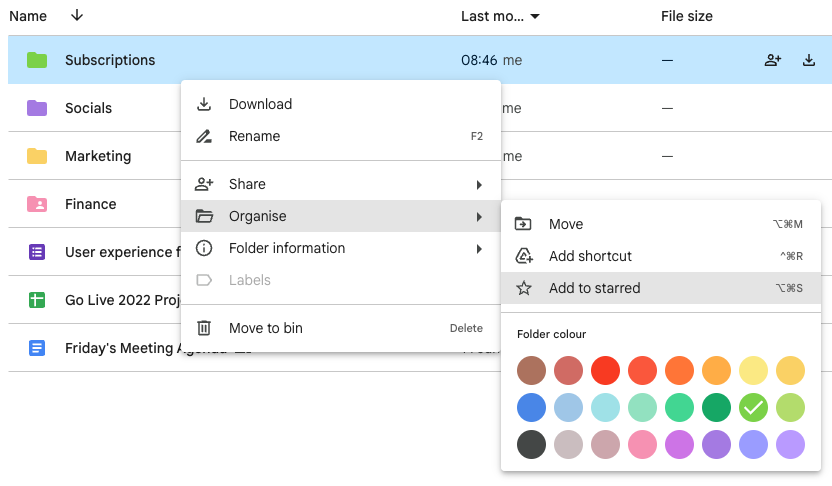This screenshot has width=832, height=486.
Task: Open Folder information menu entry
Action: point(341,248)
